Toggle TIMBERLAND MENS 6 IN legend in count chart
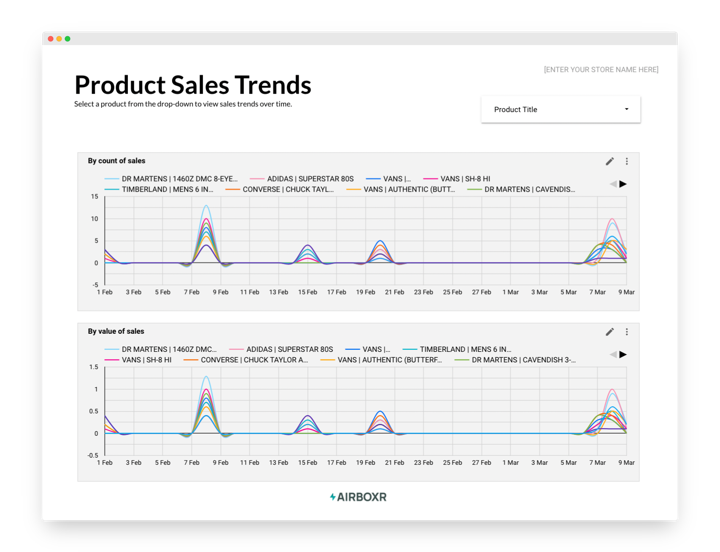Screen dimensions: 720x552 click(159, 189)
